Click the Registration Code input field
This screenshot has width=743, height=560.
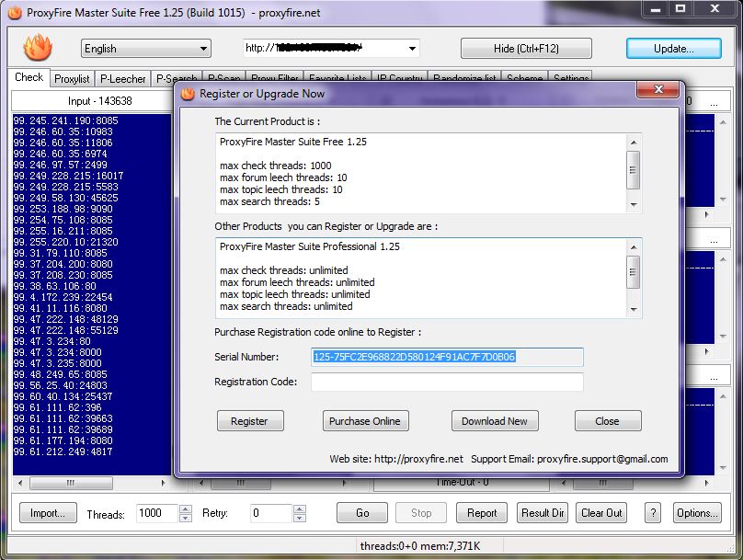[447, 382]
